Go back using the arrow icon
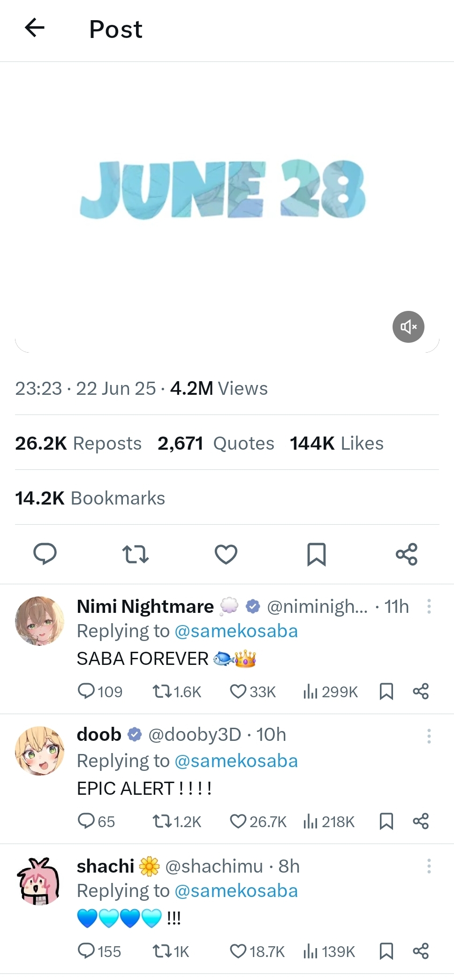The image size is (454, 980). click(x=34, y=28)
